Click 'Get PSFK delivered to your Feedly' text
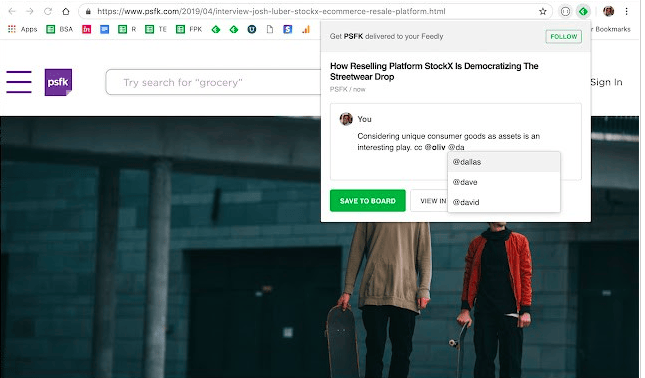The image size is (645, 378). tap(386, 36)
